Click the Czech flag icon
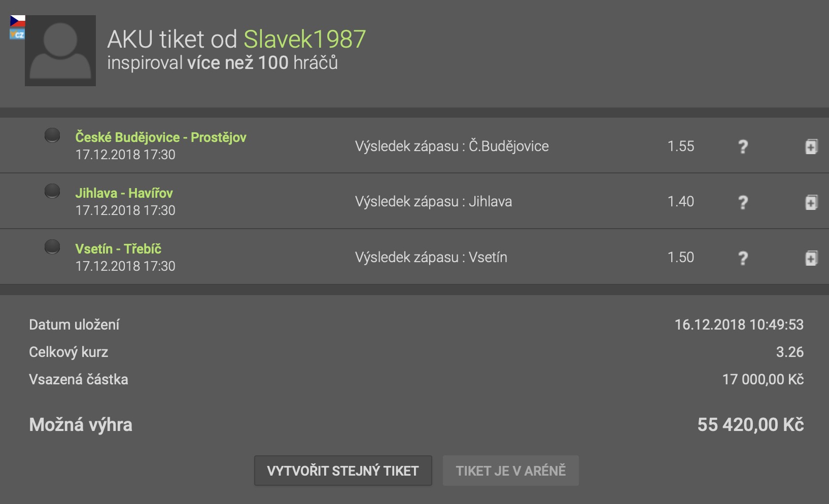This screenshot has height=504, width=829. [x=18, y=21]
